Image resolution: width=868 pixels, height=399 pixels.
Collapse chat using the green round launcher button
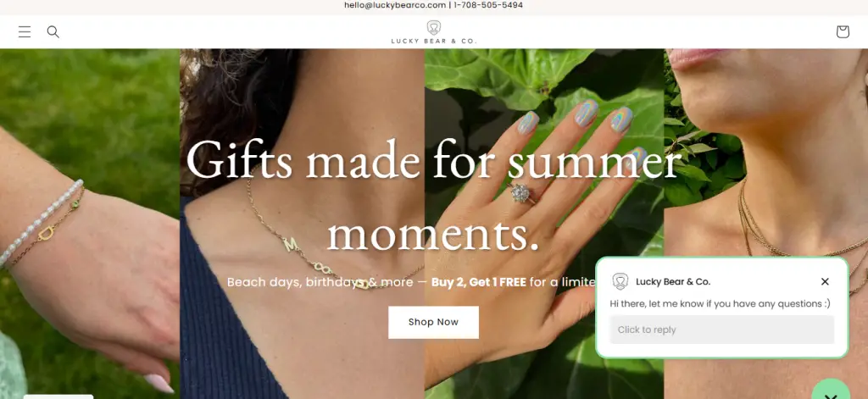[x=831, y=391]
